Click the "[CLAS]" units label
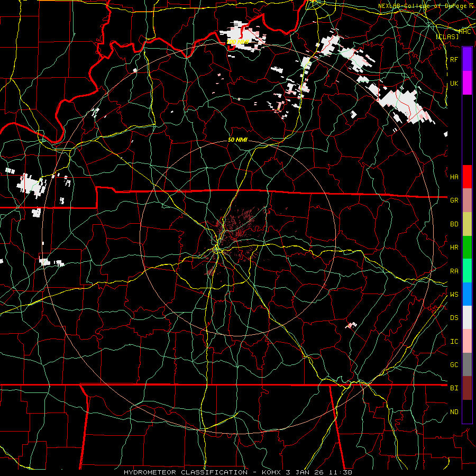The width and height of the screenshot is (476, 476). 447,36
